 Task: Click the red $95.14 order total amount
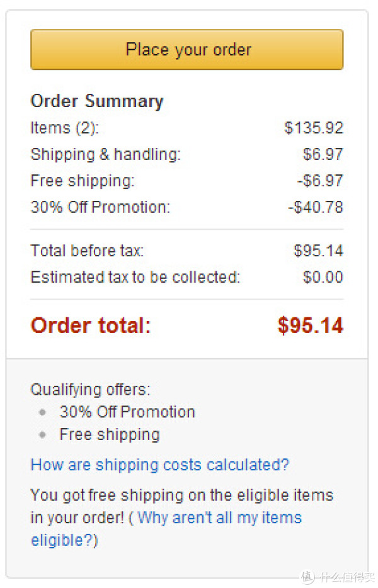311,325
